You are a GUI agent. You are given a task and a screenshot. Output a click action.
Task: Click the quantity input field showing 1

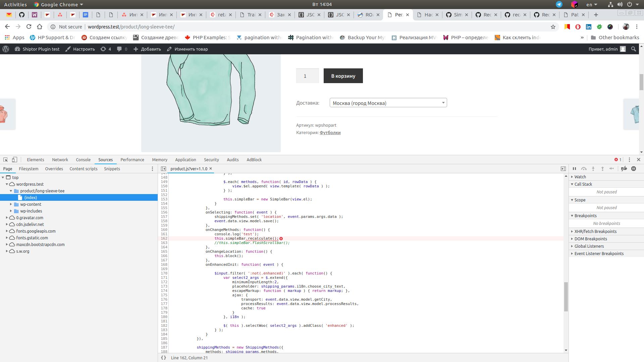click(307, 76)
